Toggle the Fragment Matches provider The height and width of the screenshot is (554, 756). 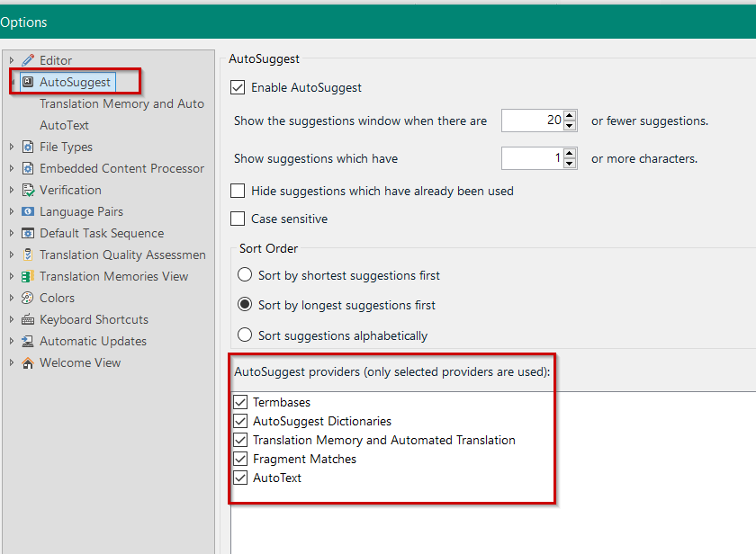point(240,459)
